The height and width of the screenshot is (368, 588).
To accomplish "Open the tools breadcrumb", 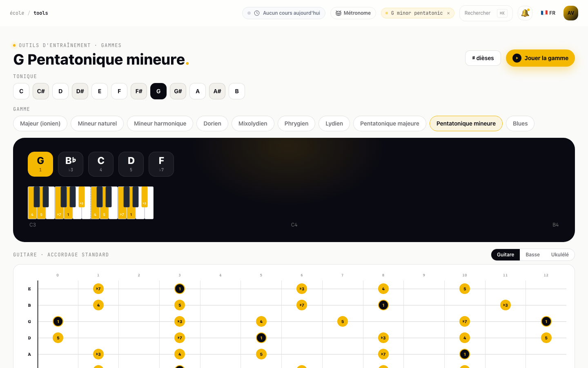I will [x=41, y=13].
